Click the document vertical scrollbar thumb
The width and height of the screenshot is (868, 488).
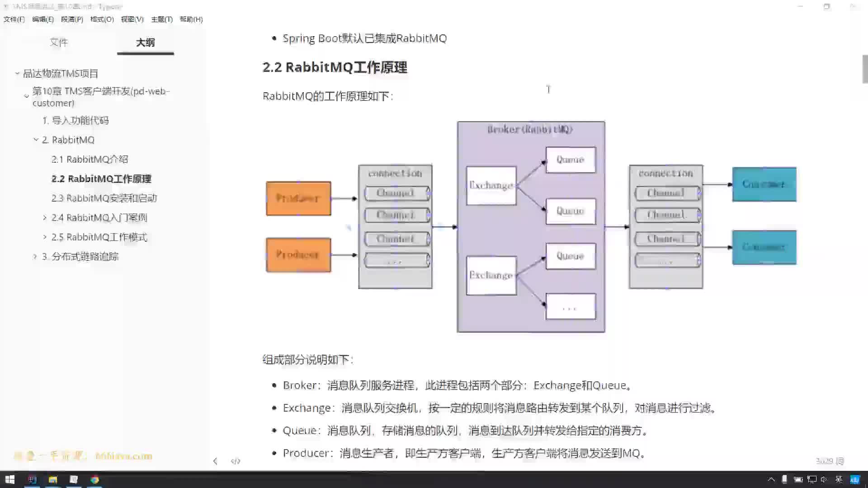(865, 69)
